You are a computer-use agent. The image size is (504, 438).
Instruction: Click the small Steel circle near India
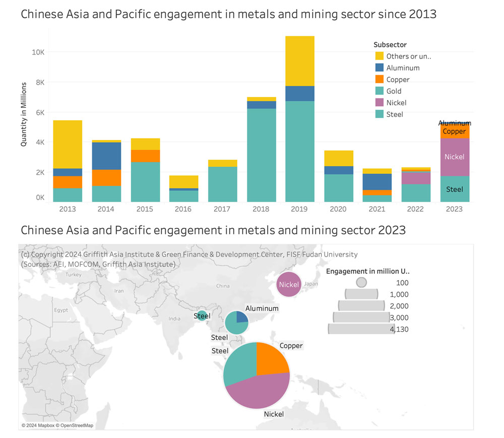[x=202, y=316]
